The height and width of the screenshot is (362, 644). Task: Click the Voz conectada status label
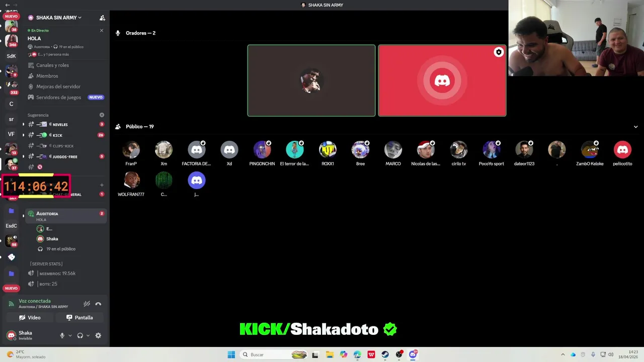coord(35,301)
